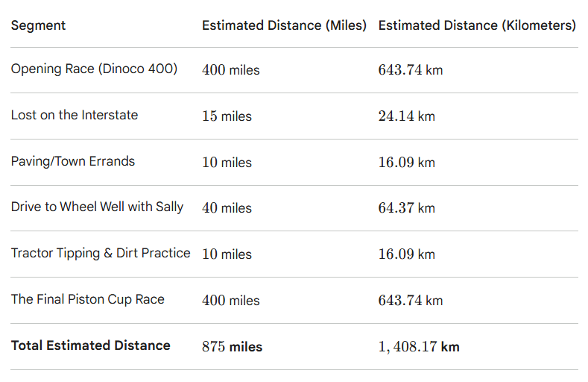The image size is (588, 382).
Task: Select the Estimated Distance (Kilometers) header
Action: point(477,25)
